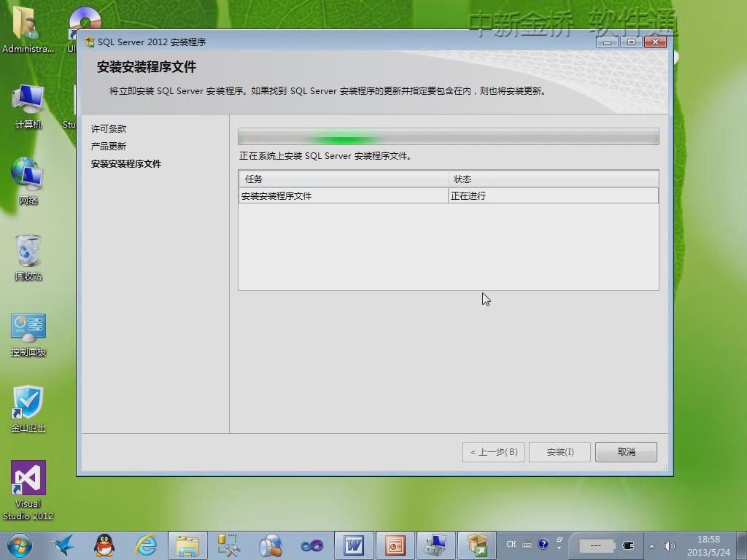Open the 金山卫士 shield desktop icon
This screenshot has height=560, width=747.
tap(28, 408)
